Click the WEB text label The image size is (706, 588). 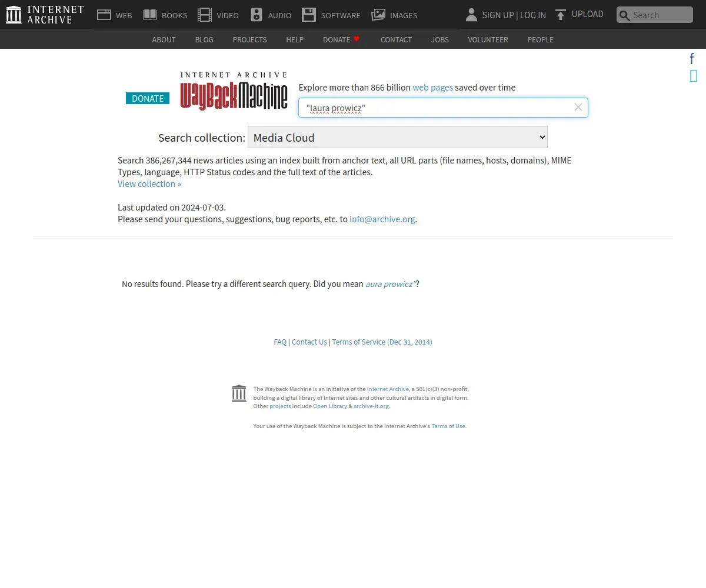click(124, 15)
